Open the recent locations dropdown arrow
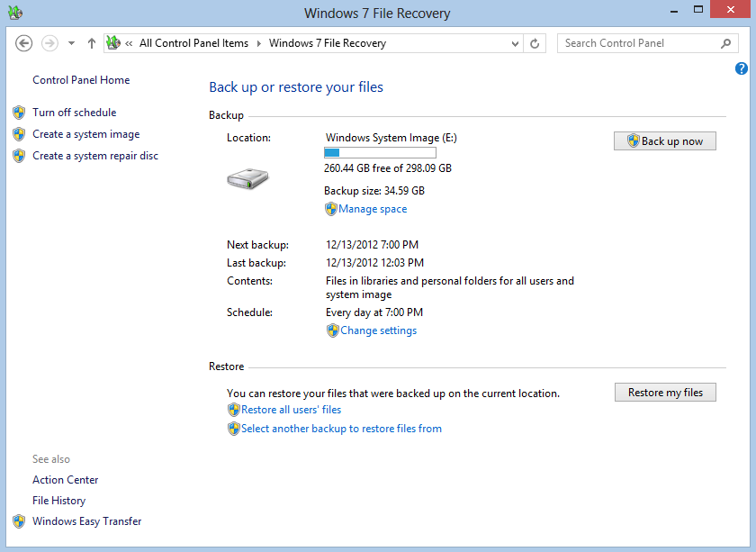 [x=71, y=43]
